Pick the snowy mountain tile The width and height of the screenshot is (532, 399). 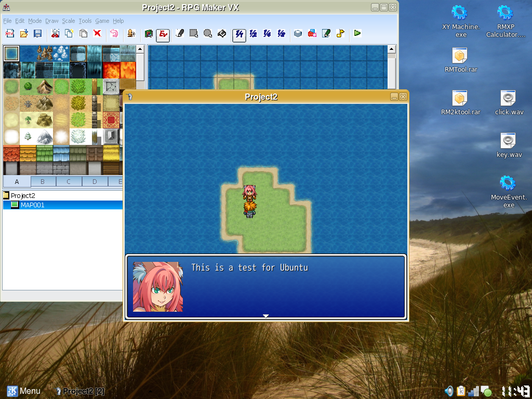(45, 137)
